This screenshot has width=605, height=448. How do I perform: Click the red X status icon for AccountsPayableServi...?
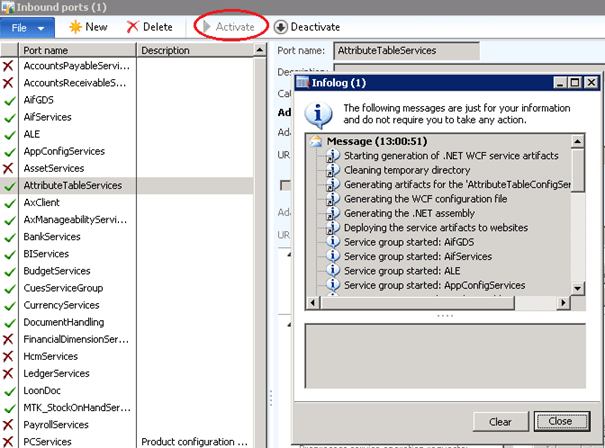(8, 66)
